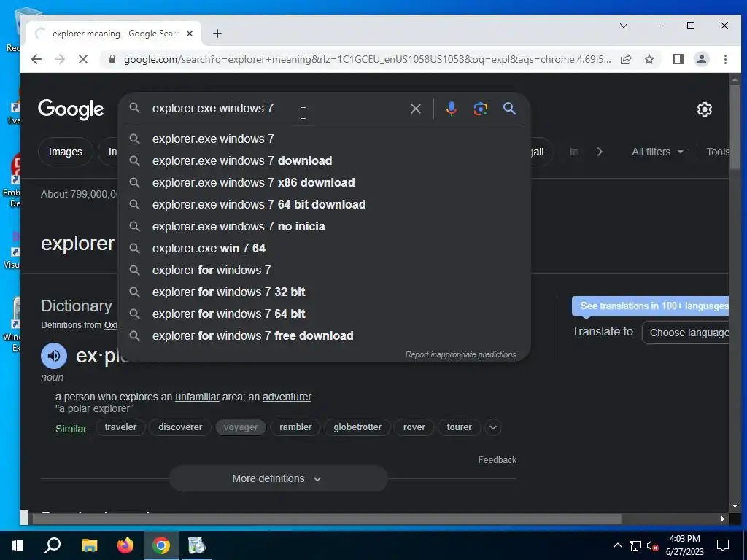Select the 'rover' synonym chip
This screenshot has height=560, width=747.
[414, 427]
